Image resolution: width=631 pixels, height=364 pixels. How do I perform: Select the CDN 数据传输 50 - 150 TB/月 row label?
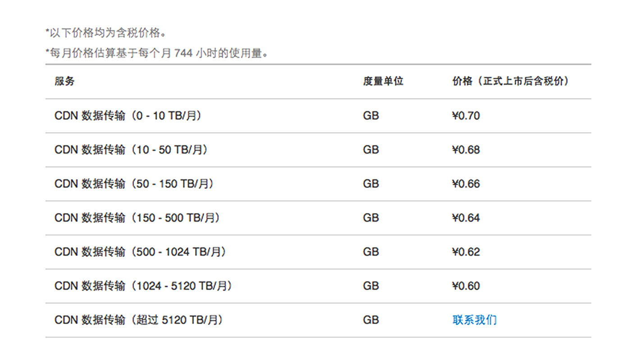(134, 184)
